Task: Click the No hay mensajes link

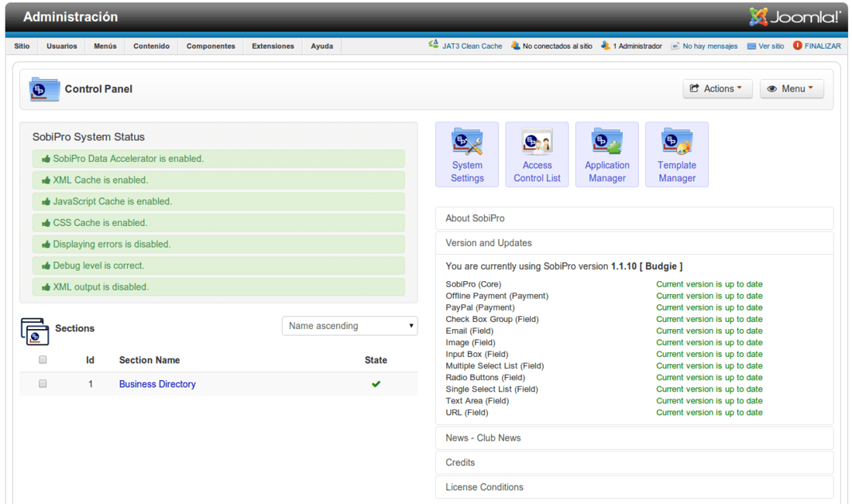Action: [709, 46]
